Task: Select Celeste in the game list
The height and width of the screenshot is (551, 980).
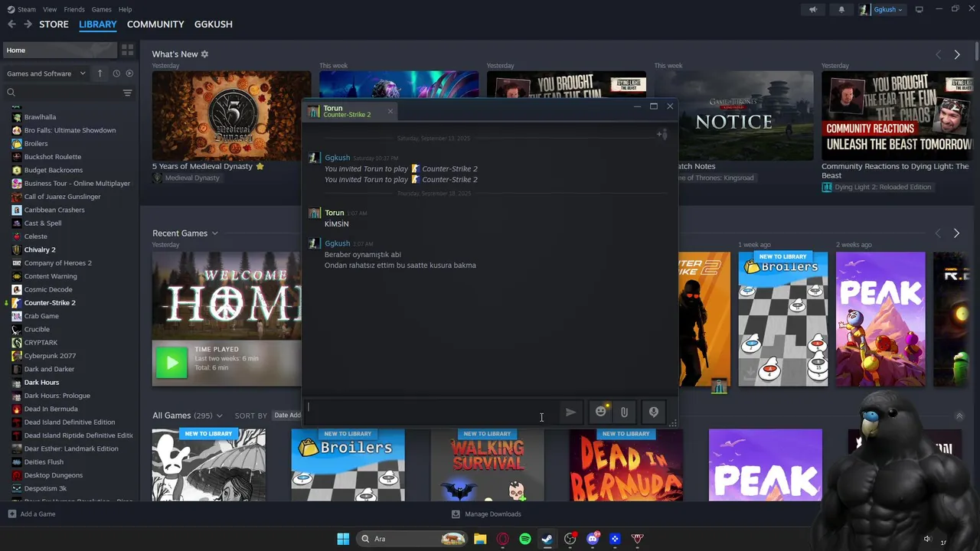Action: tap(35, 236)
